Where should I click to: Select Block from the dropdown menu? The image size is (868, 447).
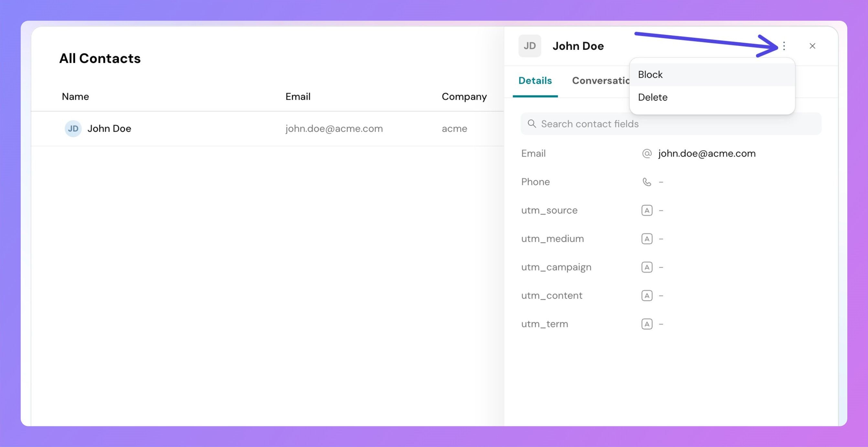point(650,74)
